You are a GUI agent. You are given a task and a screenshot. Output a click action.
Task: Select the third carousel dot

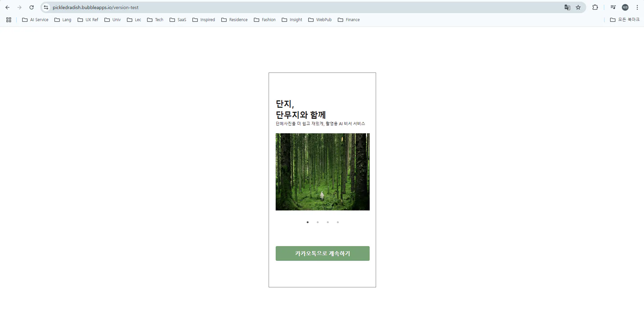[328, 222]
